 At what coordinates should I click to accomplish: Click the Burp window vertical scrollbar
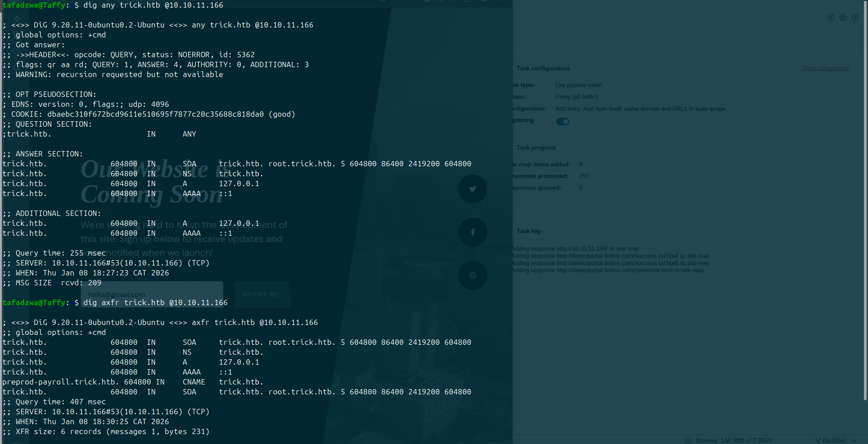865,201
